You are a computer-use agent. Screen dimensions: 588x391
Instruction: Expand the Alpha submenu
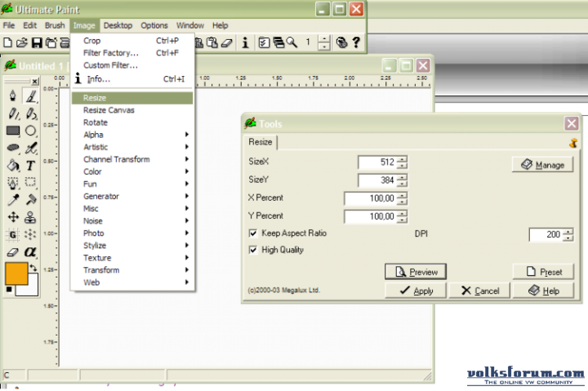133,135
